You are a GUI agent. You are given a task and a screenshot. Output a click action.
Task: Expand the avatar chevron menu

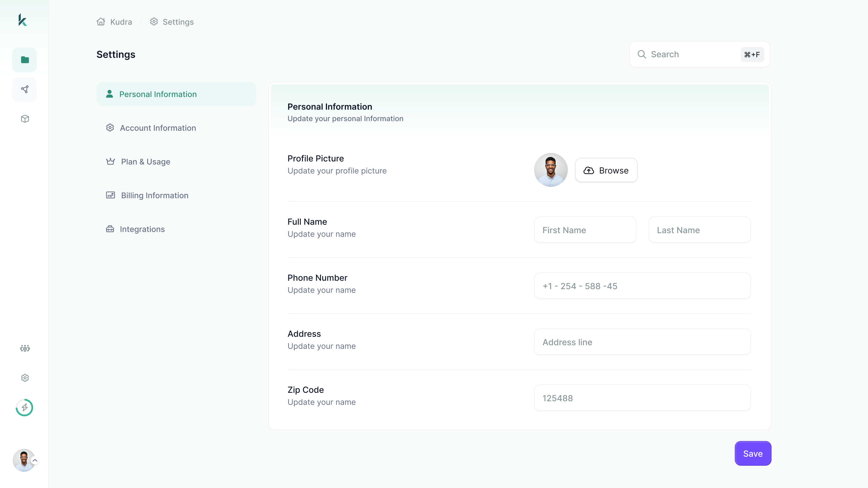[x=35, y=460]
